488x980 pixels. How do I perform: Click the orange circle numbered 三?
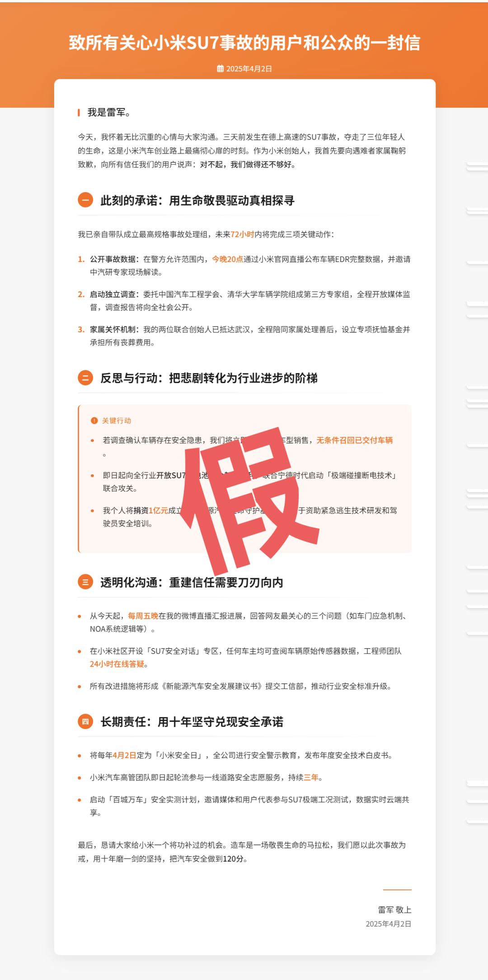(85, 582)
